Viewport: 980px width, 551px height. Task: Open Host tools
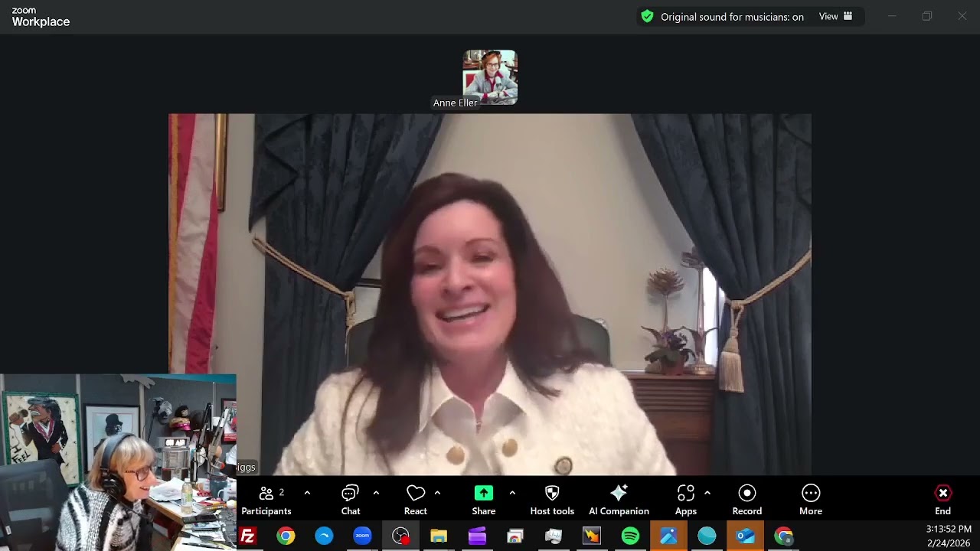(552, 500)
